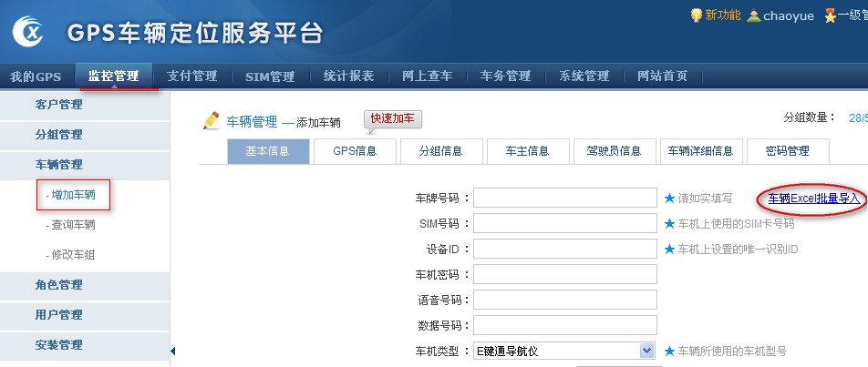Image resolution: width=868 pixels, height=367 pixels.
Task: Click the 设备ID input field
Action: 565,249
